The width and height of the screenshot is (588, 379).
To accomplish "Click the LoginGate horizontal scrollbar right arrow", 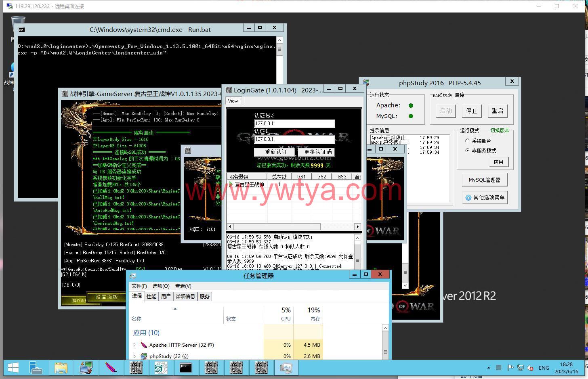I will click(357, 227).
